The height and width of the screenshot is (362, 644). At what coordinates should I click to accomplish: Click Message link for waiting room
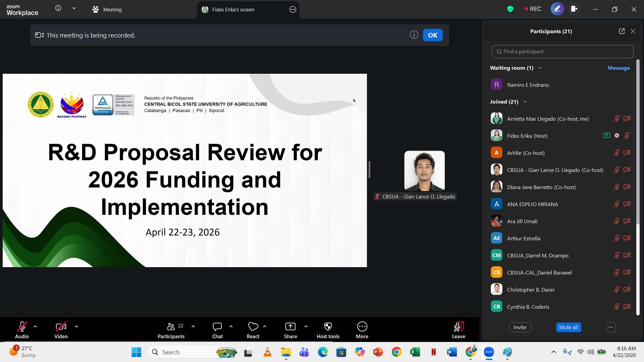pyautogui.click(x=619, y=68)
